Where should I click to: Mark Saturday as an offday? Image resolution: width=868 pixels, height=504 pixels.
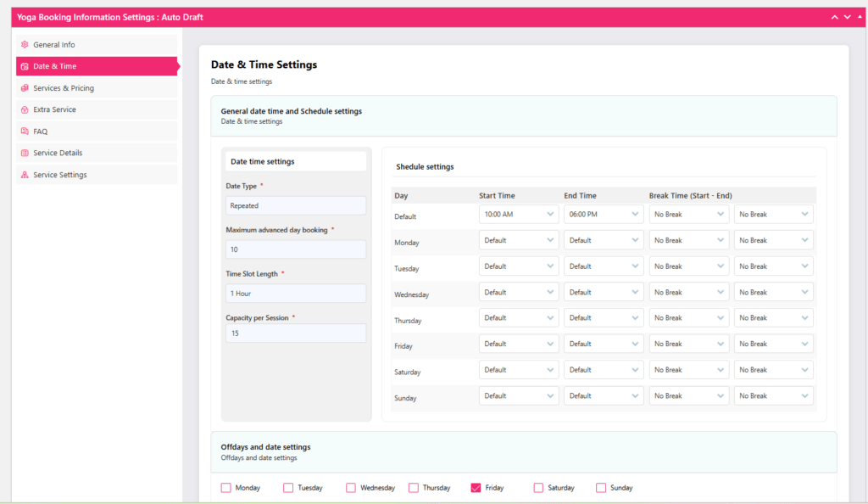tap(538, 488)
